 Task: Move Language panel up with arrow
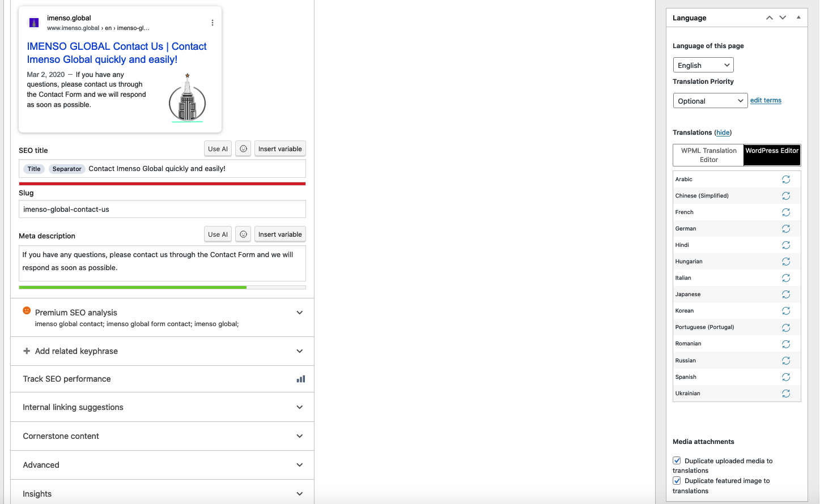(770, 18)
